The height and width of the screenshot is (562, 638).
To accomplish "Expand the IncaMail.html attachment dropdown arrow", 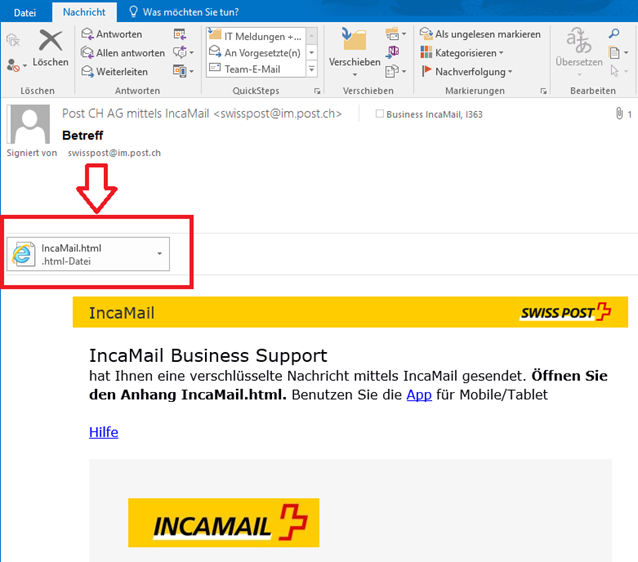I will (160, 254).
